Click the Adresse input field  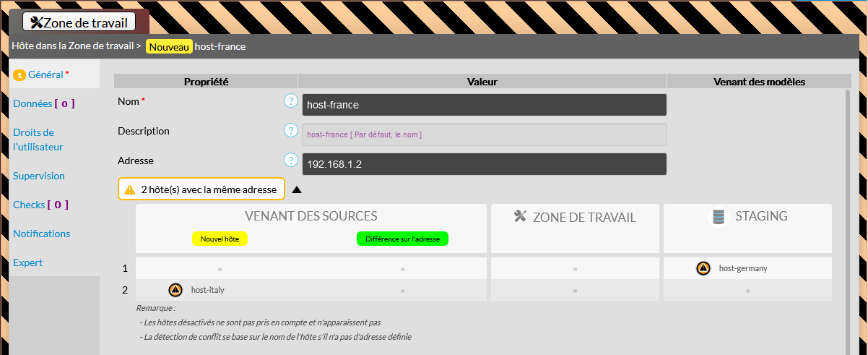(484, 164)
